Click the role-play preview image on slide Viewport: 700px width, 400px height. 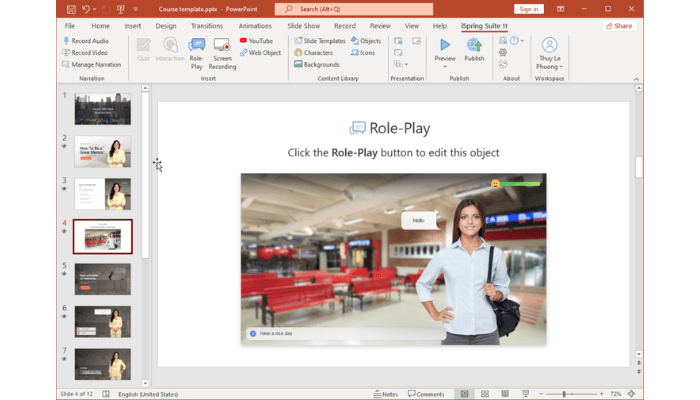tap(393, 259)
